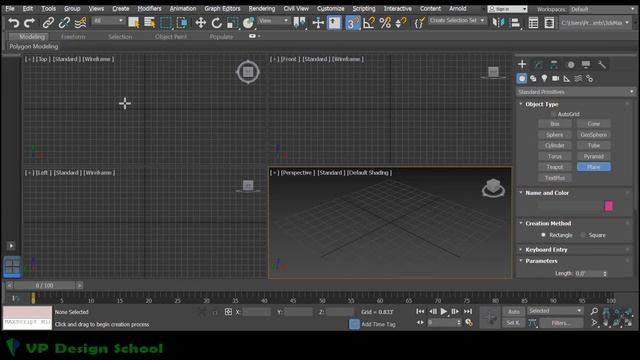Select the Lights create category

click(x=544, y=78)
